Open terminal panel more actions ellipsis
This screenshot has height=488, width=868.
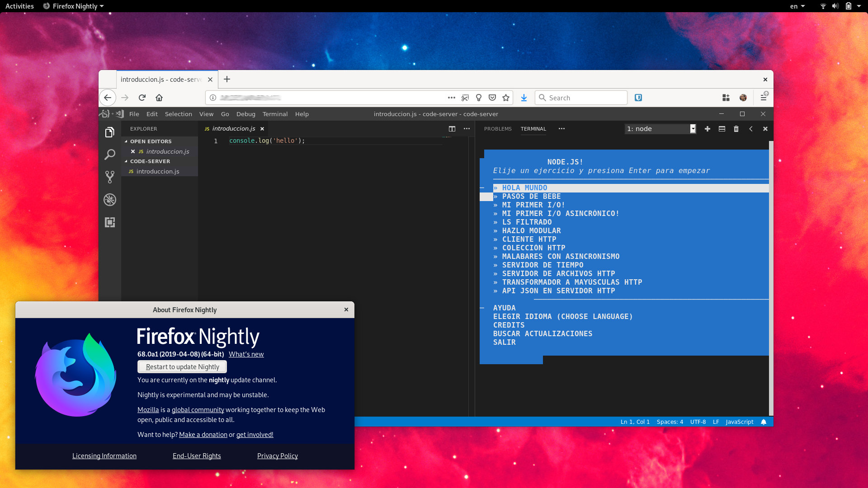561,129
